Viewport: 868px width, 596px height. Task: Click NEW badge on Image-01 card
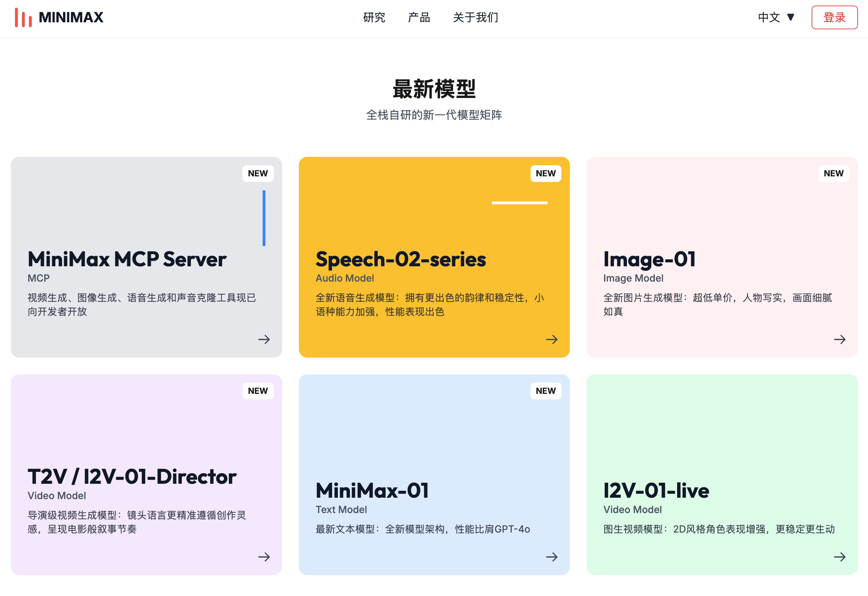click(833, 173)
